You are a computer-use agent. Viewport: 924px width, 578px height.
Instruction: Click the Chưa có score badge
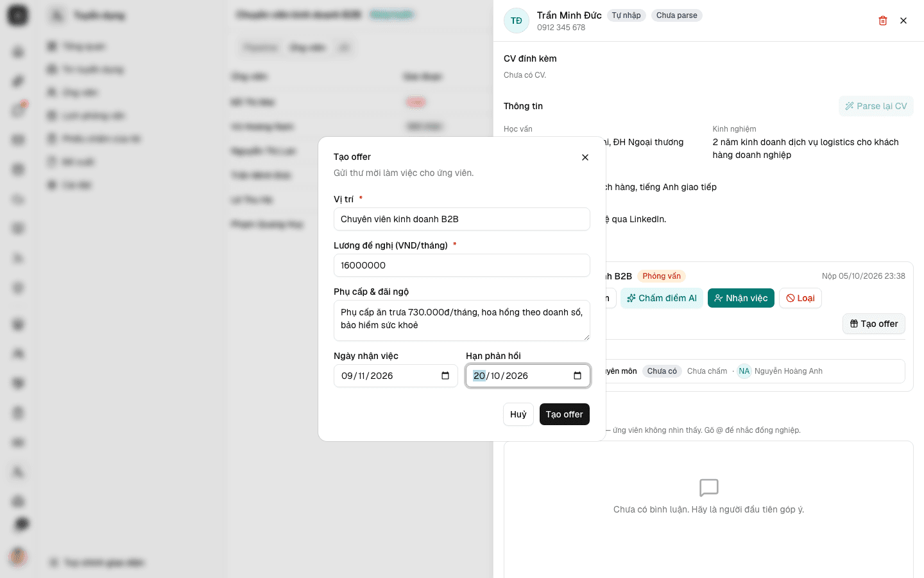(662, 371)
